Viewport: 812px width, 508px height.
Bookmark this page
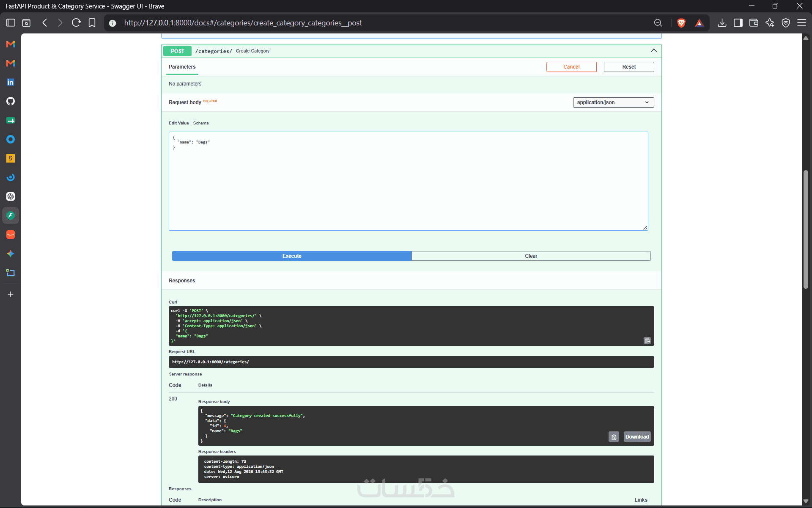[92, 23]
